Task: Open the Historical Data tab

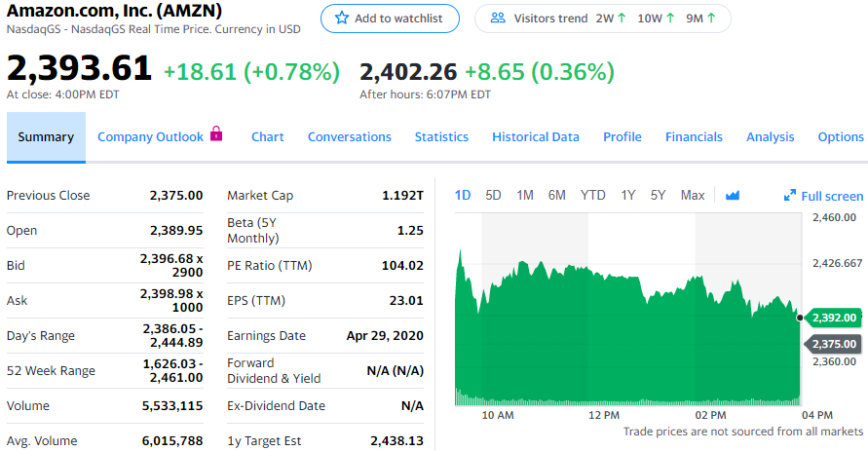Action: click(535, 137)
